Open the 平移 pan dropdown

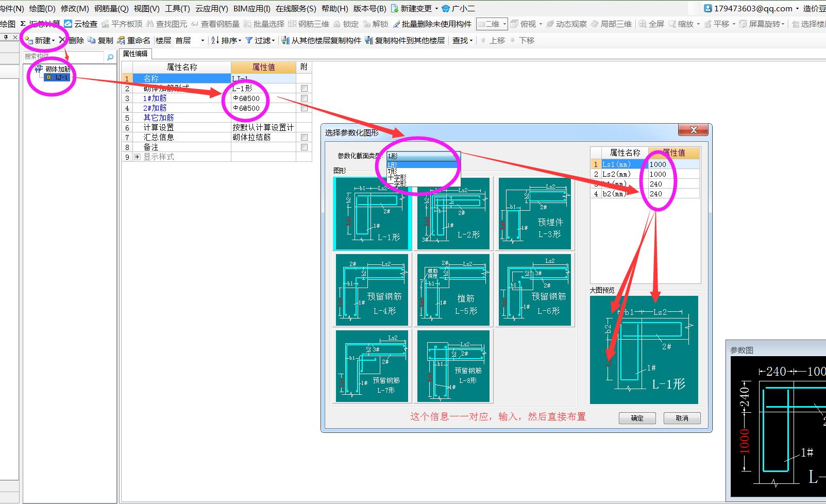(734, 24)
